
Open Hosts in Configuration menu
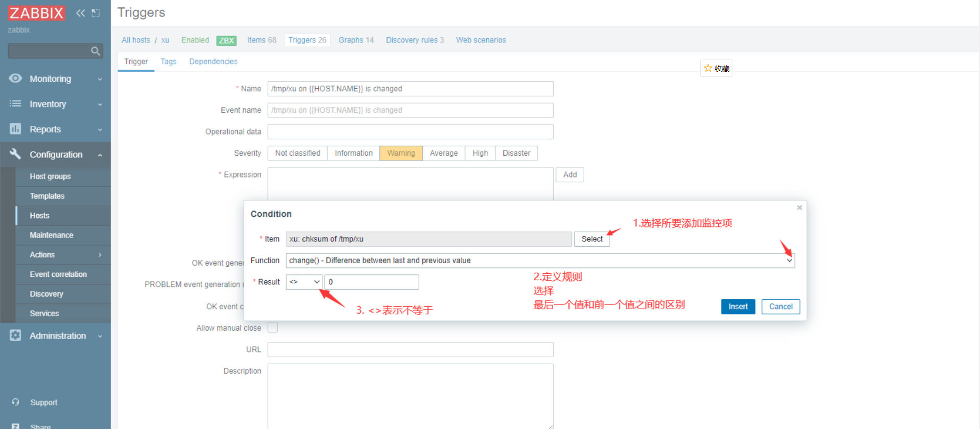63,215
